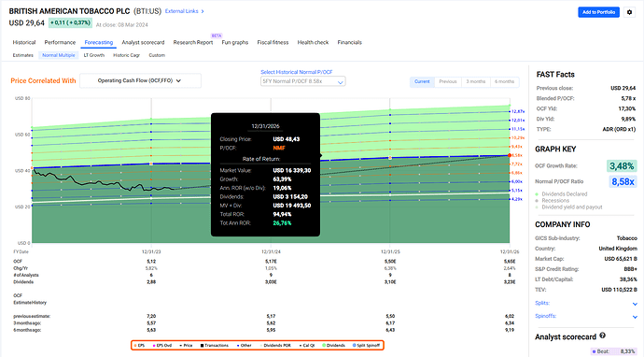Screen dimensions: 644x357
Task: Click the Closing Price USD 48,43 tooltip value
Action: point(287,139)
